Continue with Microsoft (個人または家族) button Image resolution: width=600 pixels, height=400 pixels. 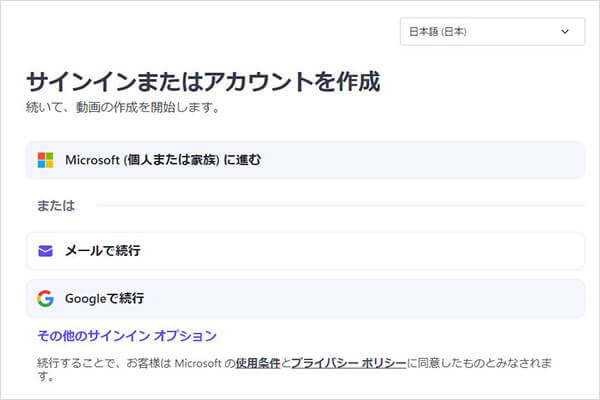tap(305, 160)
